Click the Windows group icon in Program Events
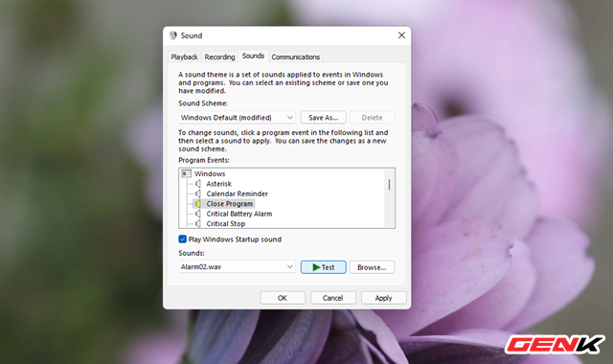 point(187,173)
